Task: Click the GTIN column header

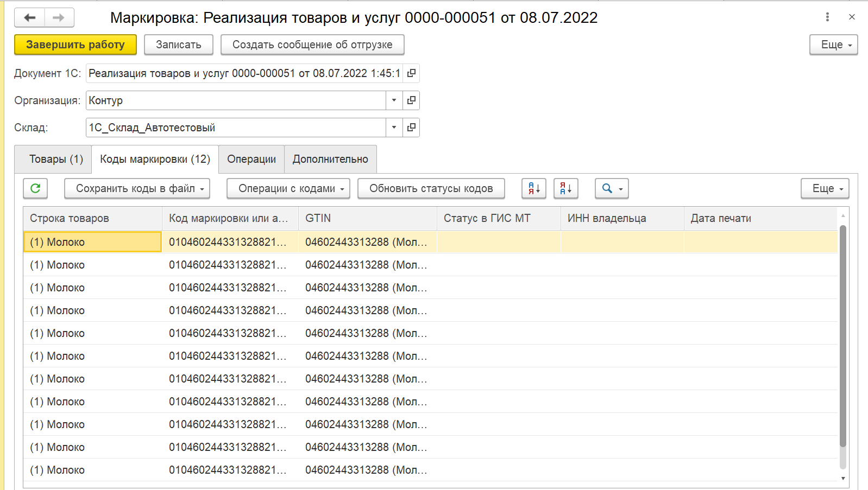Action: tap(368, 218)
